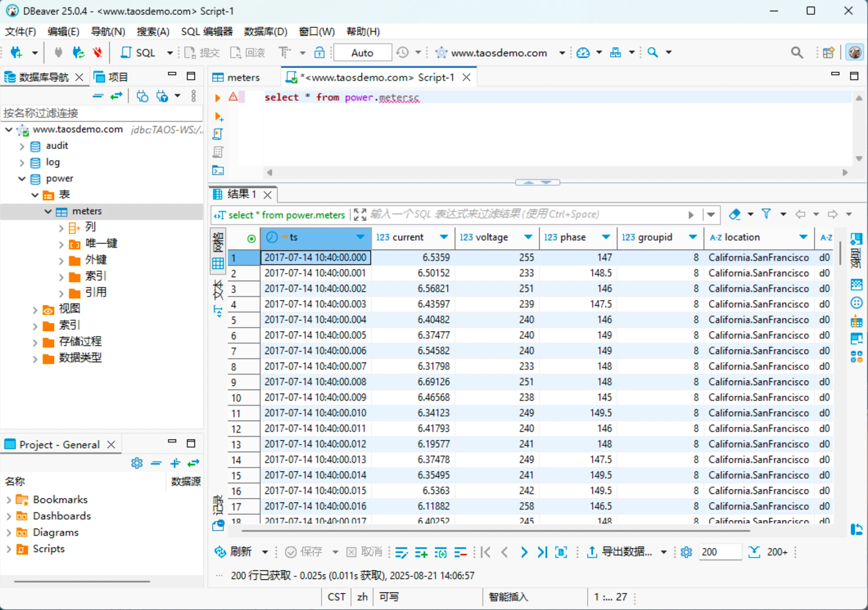Duplicate the current row in the grid
The image size is (868, 610).
click(440, 552)
